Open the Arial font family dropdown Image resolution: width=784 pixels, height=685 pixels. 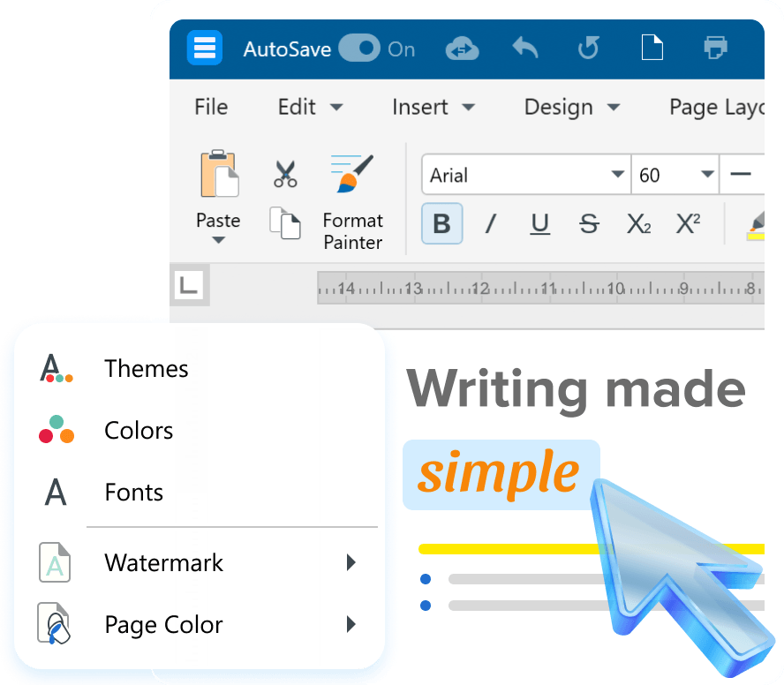click(x=618, y=175)
